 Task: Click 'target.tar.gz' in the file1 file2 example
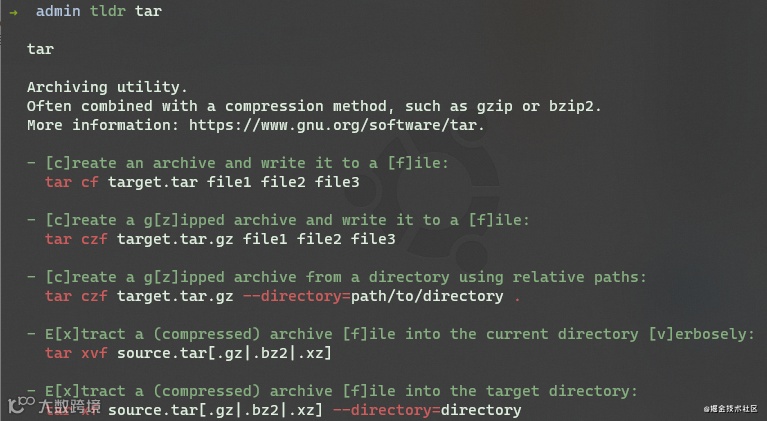point(175,239)
